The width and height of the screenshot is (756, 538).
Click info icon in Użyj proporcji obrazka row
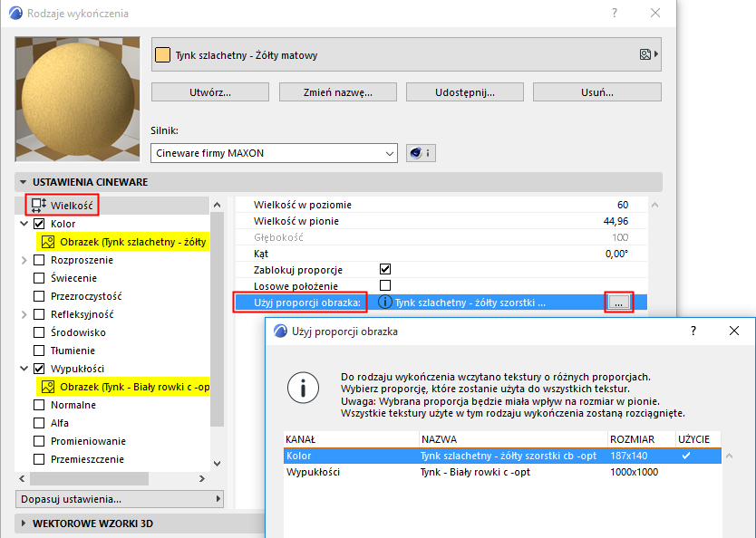384,303
